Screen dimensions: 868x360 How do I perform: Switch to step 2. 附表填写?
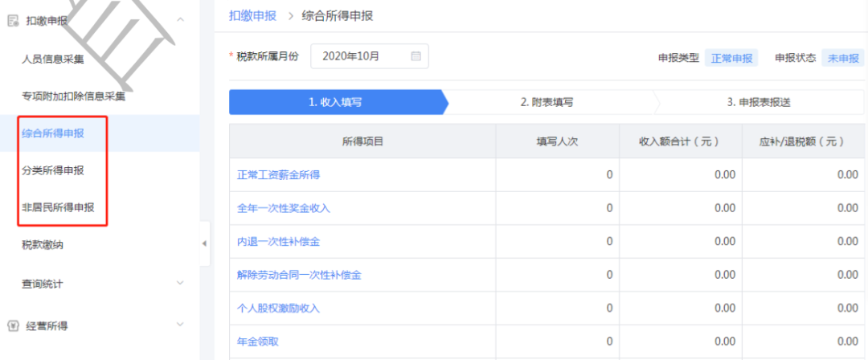coord(547,102)
